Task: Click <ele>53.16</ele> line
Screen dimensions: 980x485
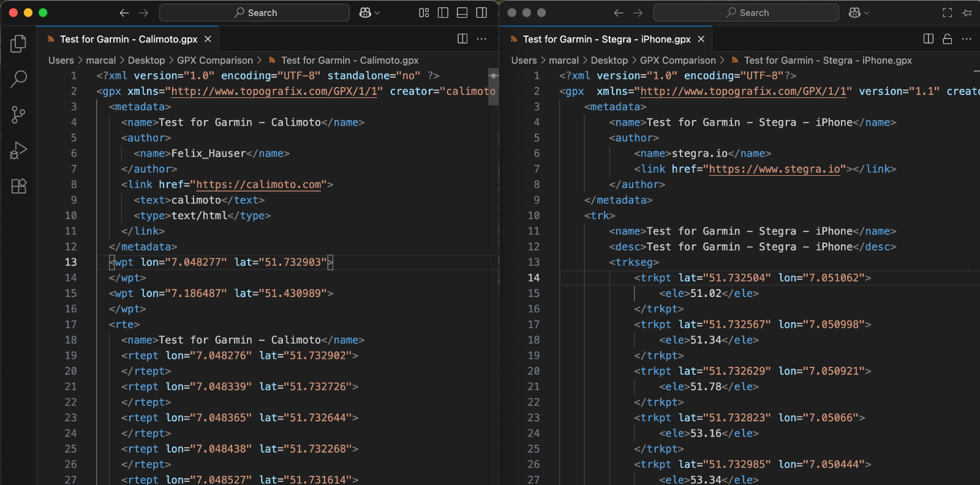Action: click(709, 433)
